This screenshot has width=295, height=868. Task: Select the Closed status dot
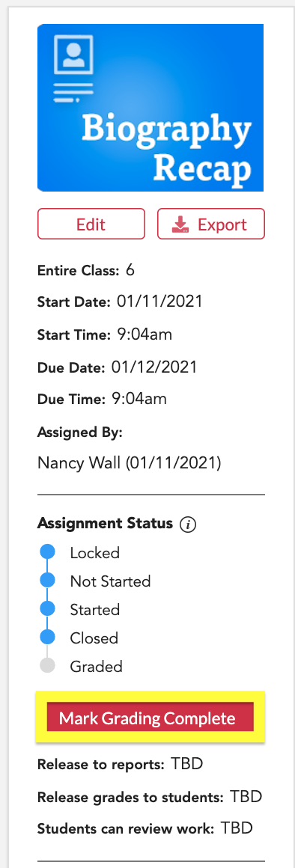[x=48, y=638]
